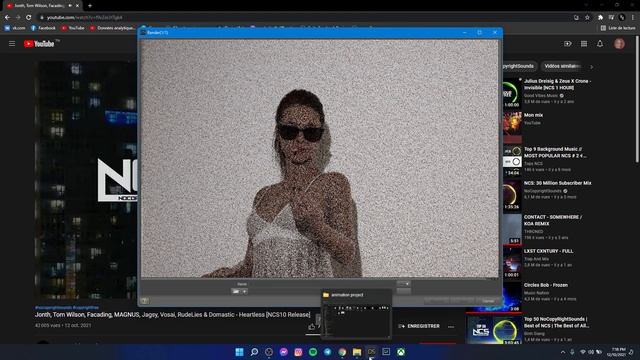Image resolution: width=640 pixels, height=360 pixels.
Task: Open File Explorer from the taskbar
Action: point(357,352)
